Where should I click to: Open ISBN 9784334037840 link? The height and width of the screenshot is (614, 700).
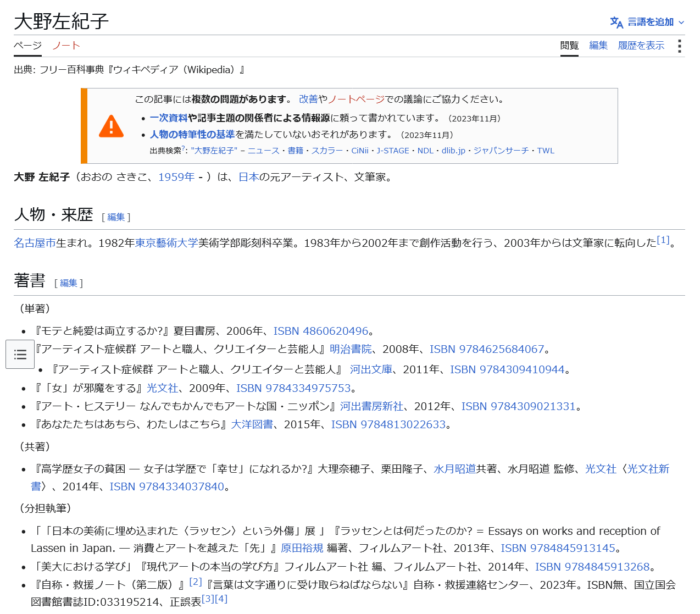click(x=167, y=486)
